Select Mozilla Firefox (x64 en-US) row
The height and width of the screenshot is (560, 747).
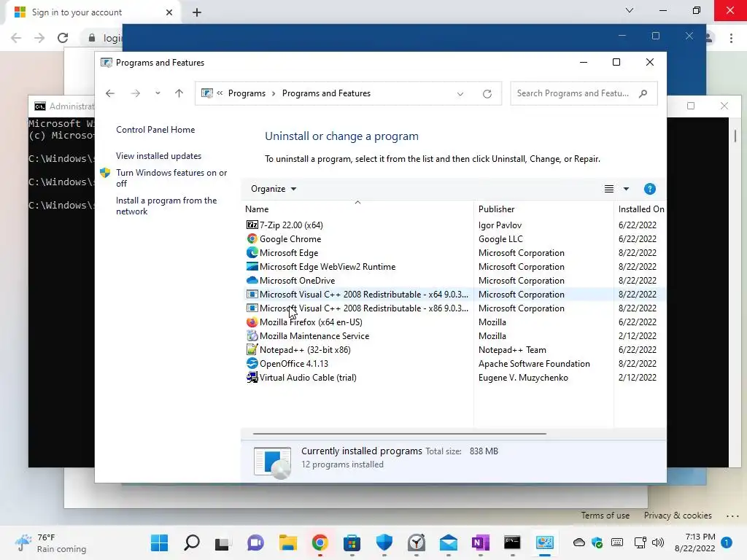pos(455,322)
